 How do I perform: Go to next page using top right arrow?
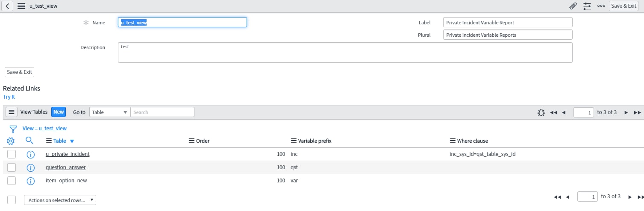(626, 112)
